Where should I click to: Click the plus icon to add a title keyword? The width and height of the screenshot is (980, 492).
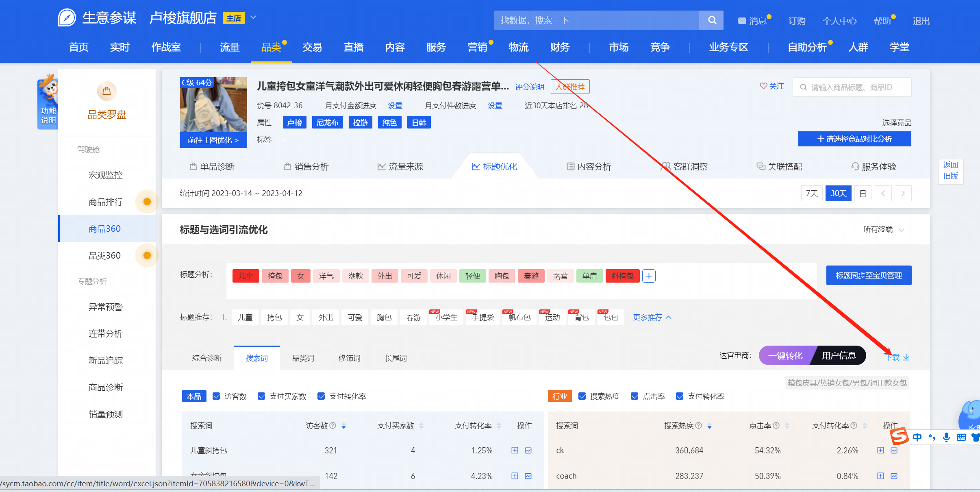tap(649, 276)
